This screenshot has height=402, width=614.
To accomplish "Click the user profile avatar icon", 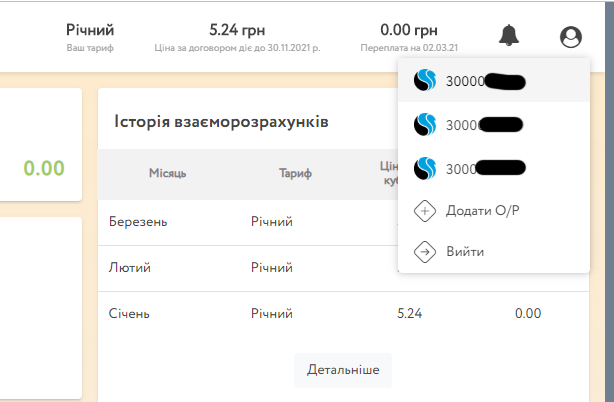I will pyautogui.click(x=571, y=37).
